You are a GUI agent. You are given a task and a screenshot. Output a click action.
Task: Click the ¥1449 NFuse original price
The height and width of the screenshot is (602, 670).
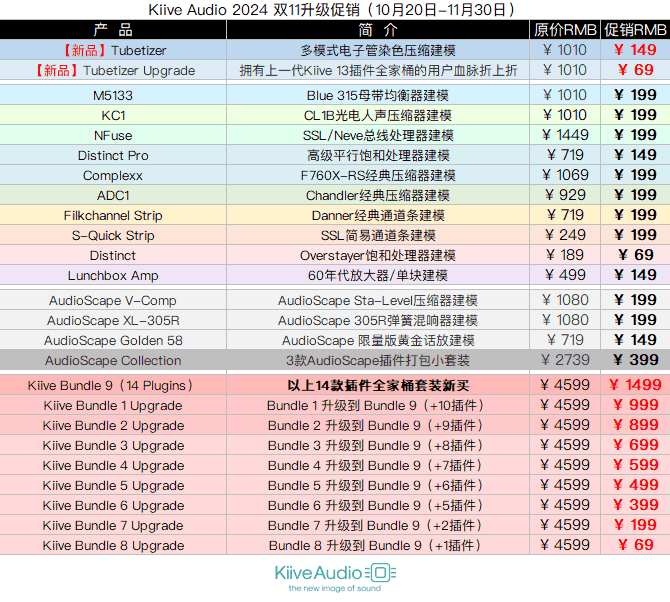565,135
